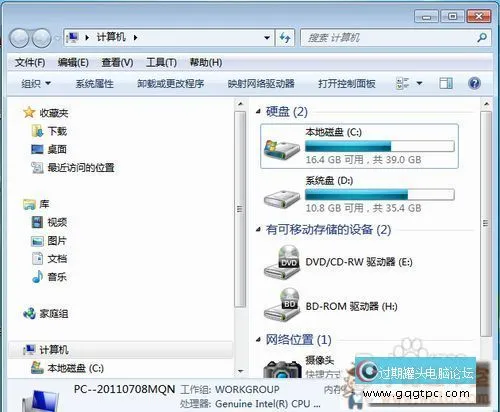This screenshot has height=412, width=500.
Task: Select 本地磁盘 (C:) in navigation tree
Action: [x=67, y=368]
